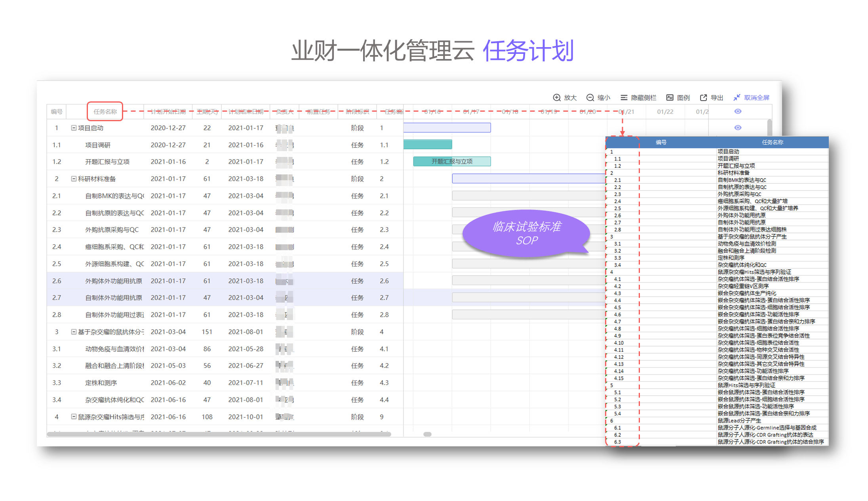Collapse the 鼠源杂交瘤Hits筛选 tree node
Image resolution: width=868 pixels, height=501 pixels.
tap(74, 417)
